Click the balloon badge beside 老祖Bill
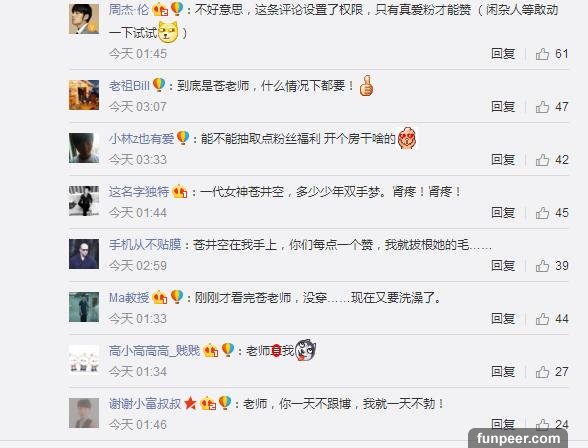This screenshot has height=448, width=588. [159, 85]
